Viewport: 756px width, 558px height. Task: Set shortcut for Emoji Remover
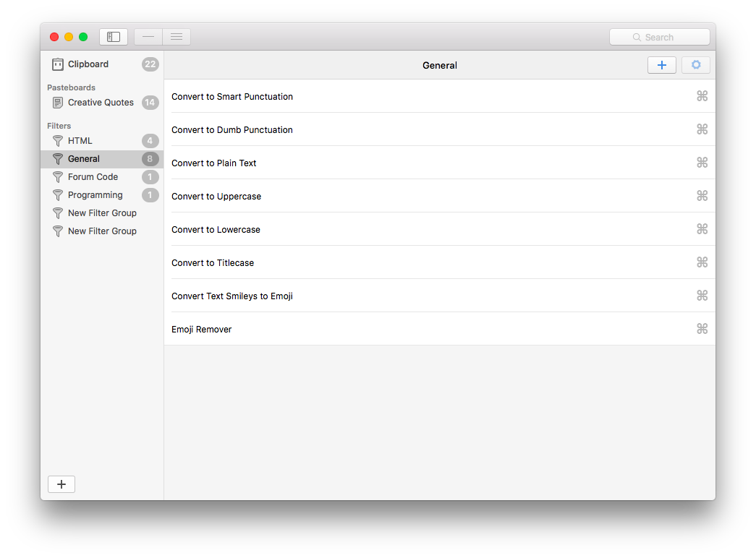tap(701, 329)
